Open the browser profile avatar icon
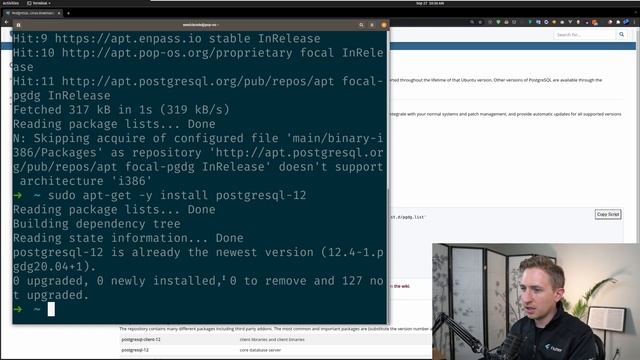The image size is (640, 360). coord(626,22)
